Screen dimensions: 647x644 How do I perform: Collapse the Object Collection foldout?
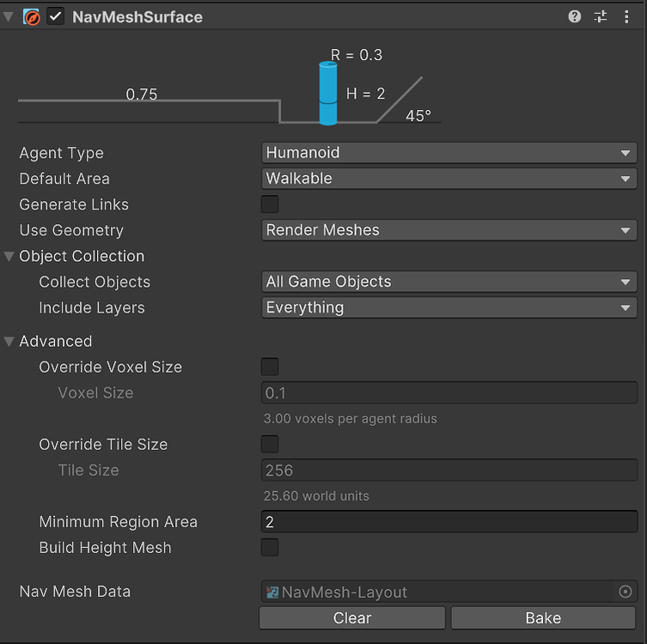9,256
